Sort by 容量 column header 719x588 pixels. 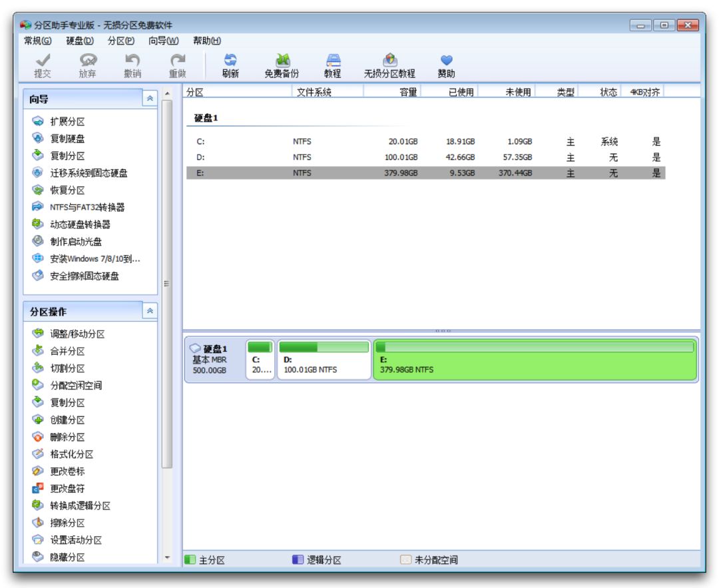coord(407,92)
